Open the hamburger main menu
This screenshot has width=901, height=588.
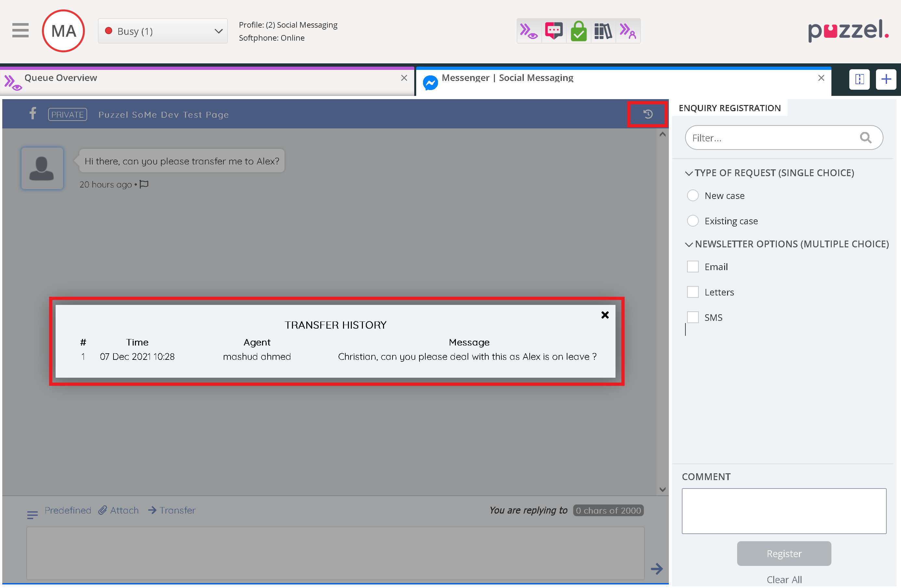(x=20, y=30)
